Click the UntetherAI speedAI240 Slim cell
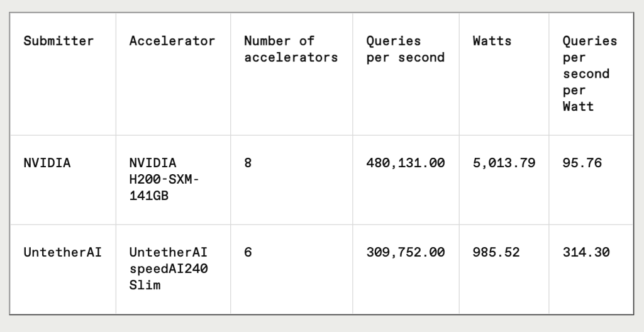This screenshot has width=644, height=332. tap(169, 268)
